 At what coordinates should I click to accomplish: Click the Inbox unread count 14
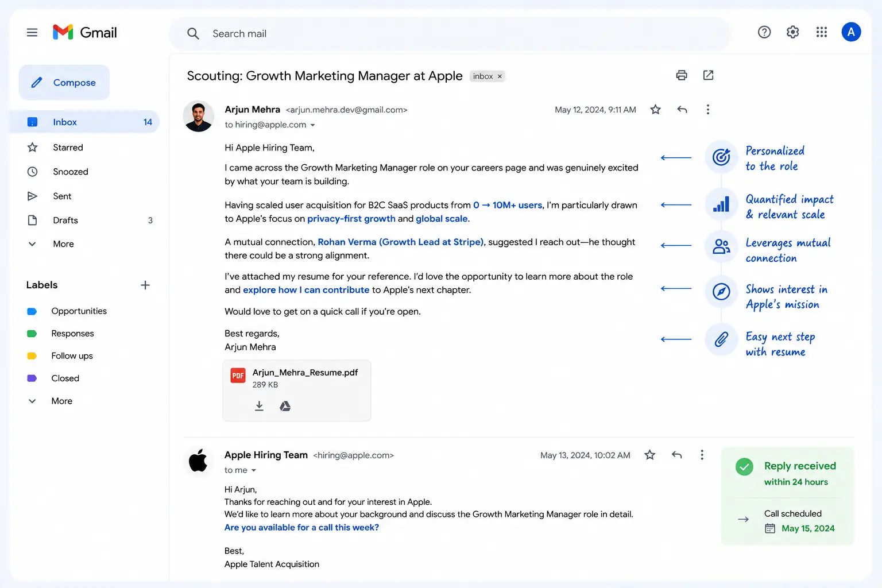(x=148, y=122)
